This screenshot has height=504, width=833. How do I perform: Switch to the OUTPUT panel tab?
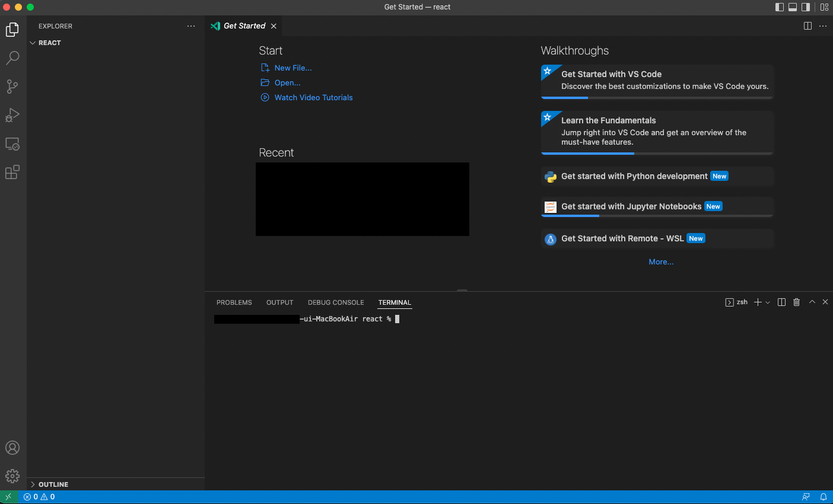click(280, 302)
